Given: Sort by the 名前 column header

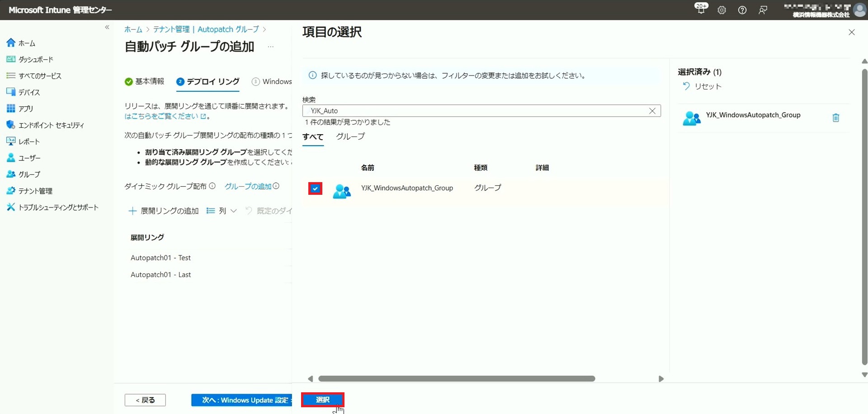Looking at the screenshot, I should 368,168.
